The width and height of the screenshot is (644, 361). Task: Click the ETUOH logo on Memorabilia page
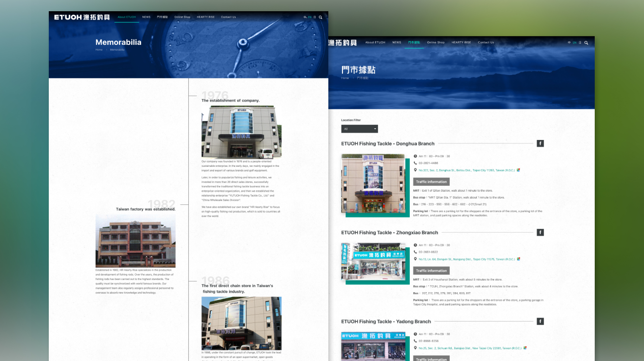(82, 17)
